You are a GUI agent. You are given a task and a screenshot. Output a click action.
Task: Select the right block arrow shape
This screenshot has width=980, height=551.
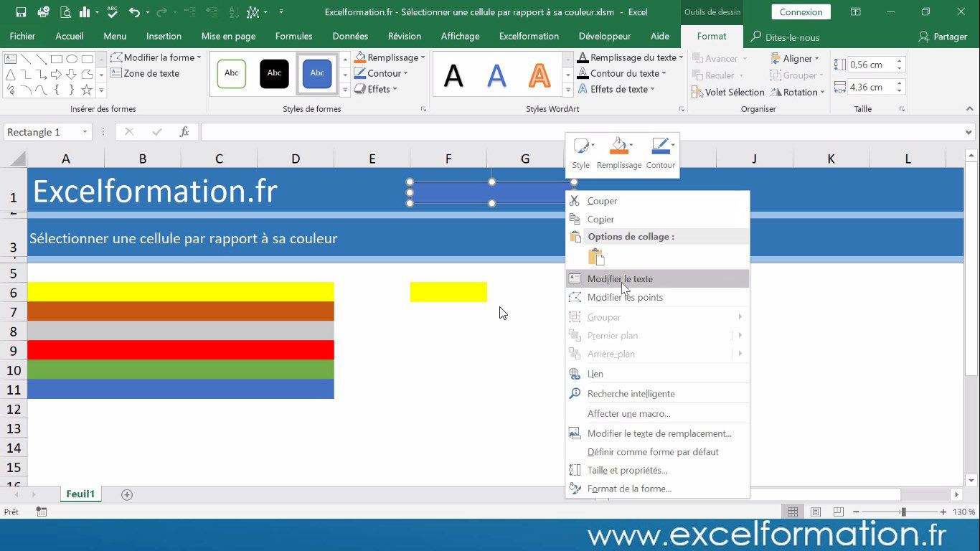[x=57, y=75]
